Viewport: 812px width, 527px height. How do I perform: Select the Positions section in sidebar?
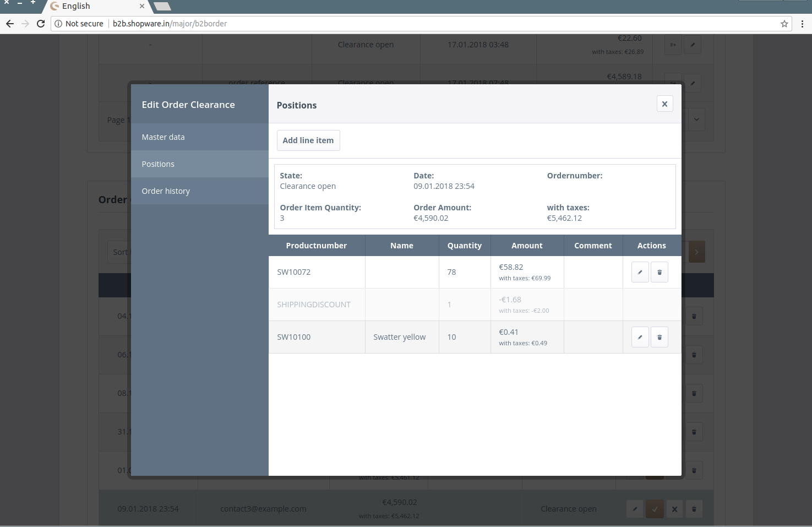(158, 164)
